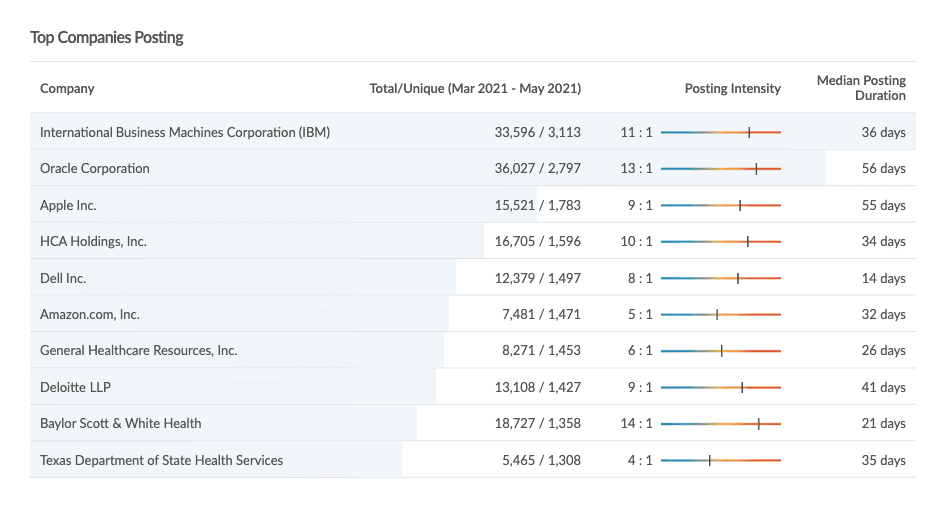946x508 pixels.
Task: Open General Healthcare Resources, Inc. entry
Action: click(x=139, y=350)
